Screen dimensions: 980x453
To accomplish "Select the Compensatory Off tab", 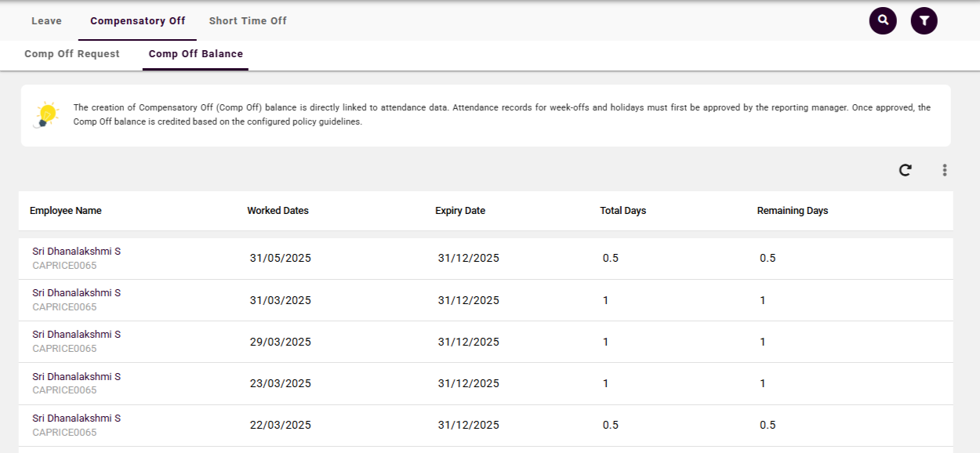I will (x=137, y=21).
